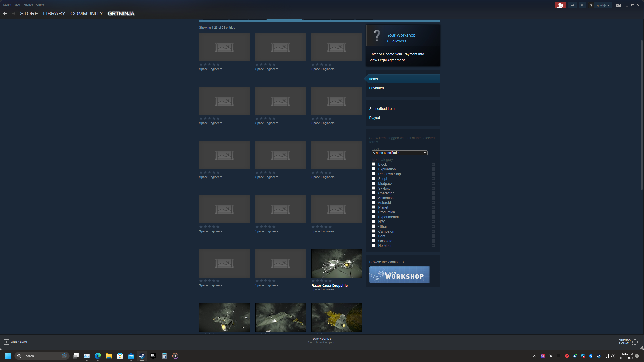Open the friends list icon in header
The width and height of the screenshot is (644, 362).
[560, 5]
